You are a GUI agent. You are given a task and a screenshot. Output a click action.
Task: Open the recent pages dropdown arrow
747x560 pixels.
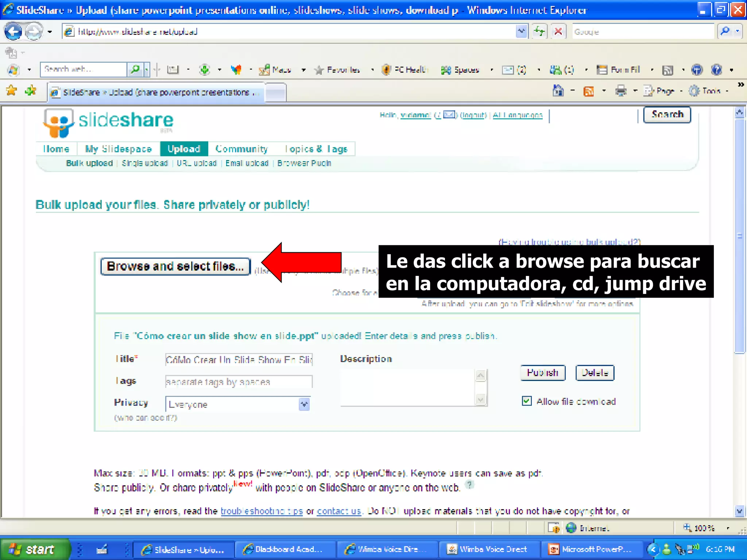(x=50, y=32)
